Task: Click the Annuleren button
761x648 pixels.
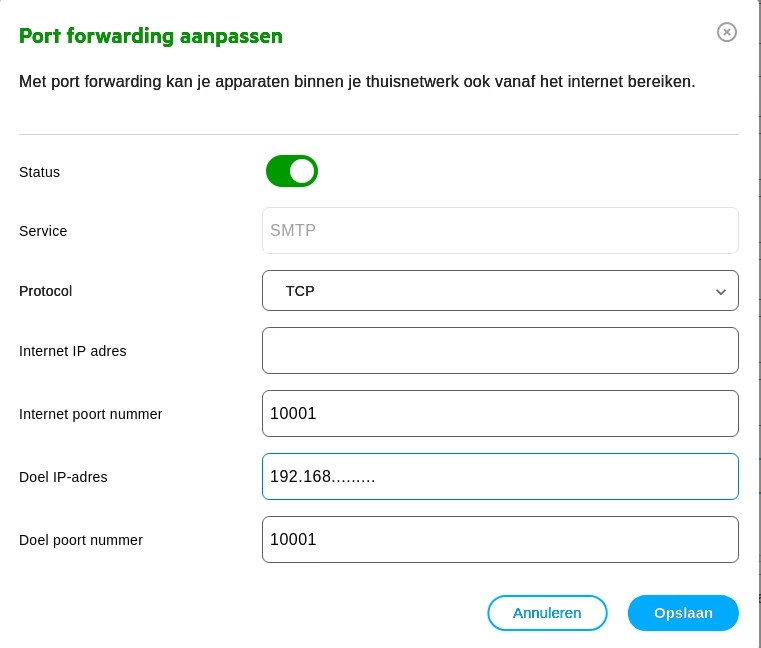Action: 547,613
